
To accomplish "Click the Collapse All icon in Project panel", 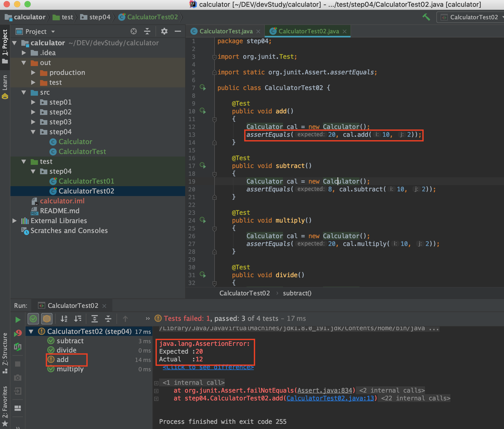I will pos(147,31).
